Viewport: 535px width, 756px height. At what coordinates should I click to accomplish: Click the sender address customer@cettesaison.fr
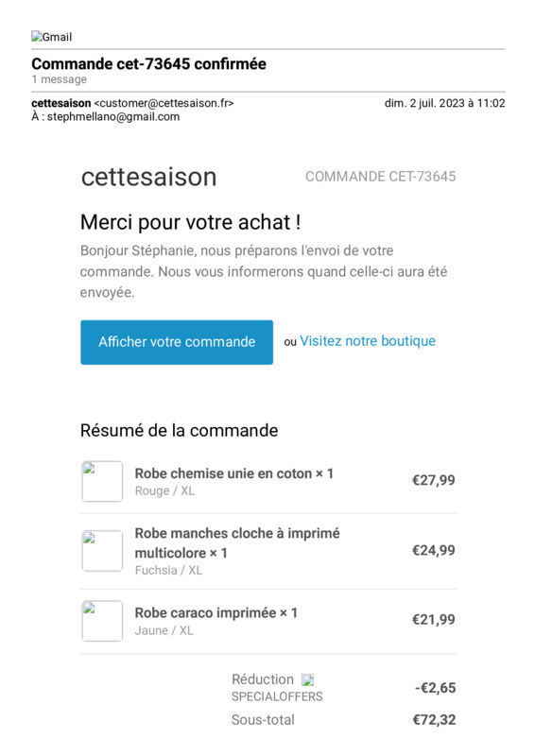(164, 103)
